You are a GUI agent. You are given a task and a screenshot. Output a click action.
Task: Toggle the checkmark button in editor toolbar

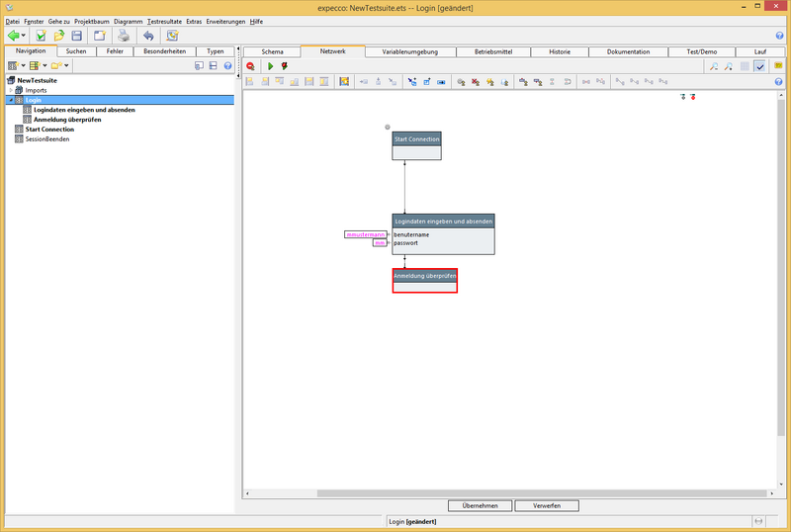pyautogui.click(x=759, y=66)
